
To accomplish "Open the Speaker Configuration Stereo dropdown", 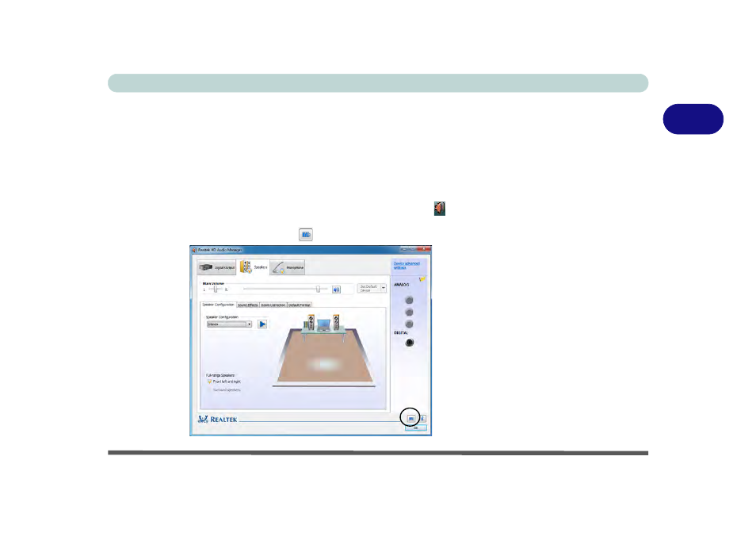I will click(230, 324).
